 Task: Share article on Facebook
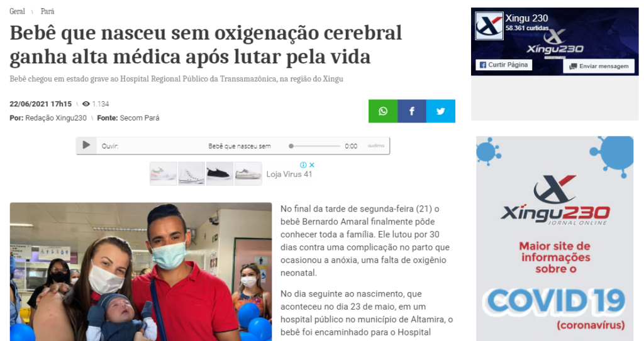pos(412,111)
